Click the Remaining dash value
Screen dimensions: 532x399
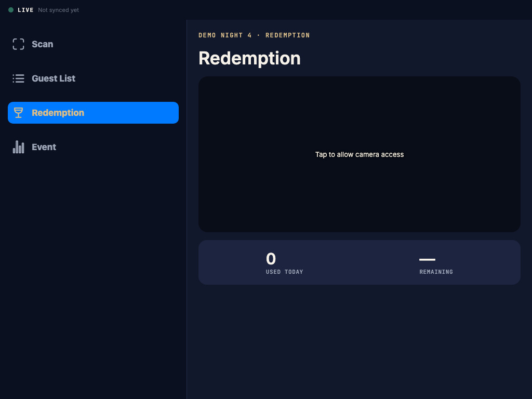(427, 260)
